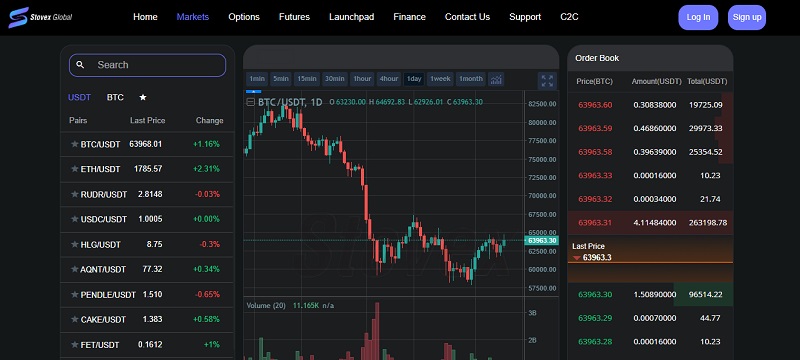Select the HLG/USDT pair row
Image resolution: width=800 pixels, height=360 pixels.
147,244
